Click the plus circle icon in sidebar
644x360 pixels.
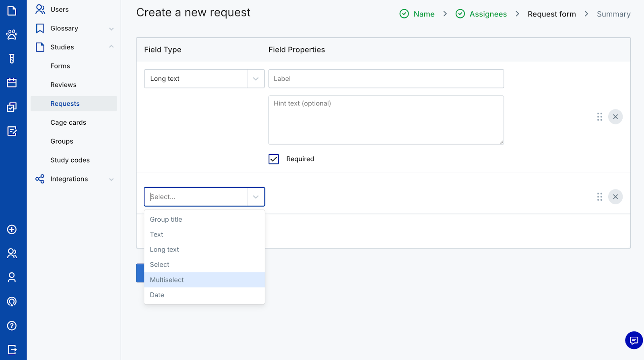click(x=12, y=229)
